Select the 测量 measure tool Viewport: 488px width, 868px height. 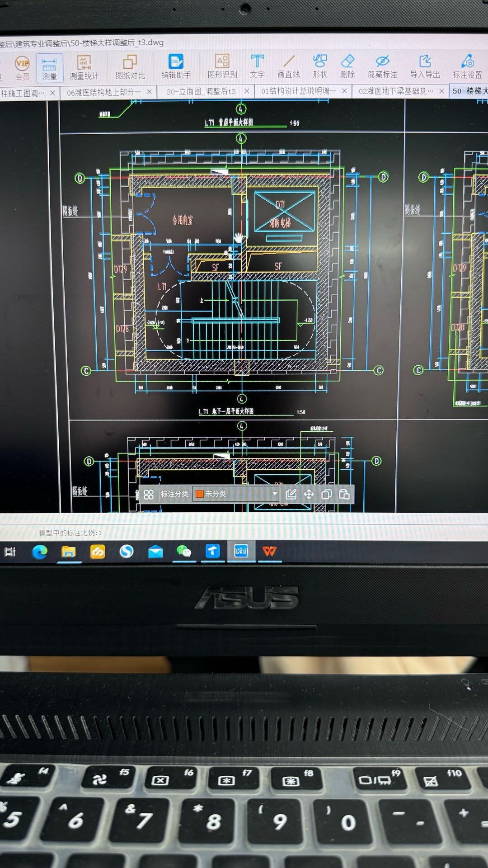click(49, 68)
